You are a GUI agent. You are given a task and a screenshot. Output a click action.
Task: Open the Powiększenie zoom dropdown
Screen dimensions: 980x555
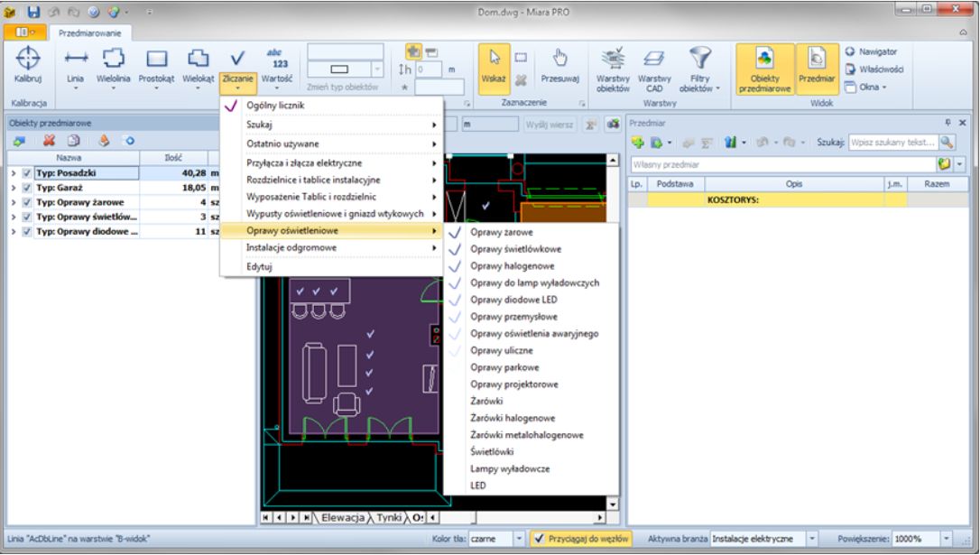947,539
